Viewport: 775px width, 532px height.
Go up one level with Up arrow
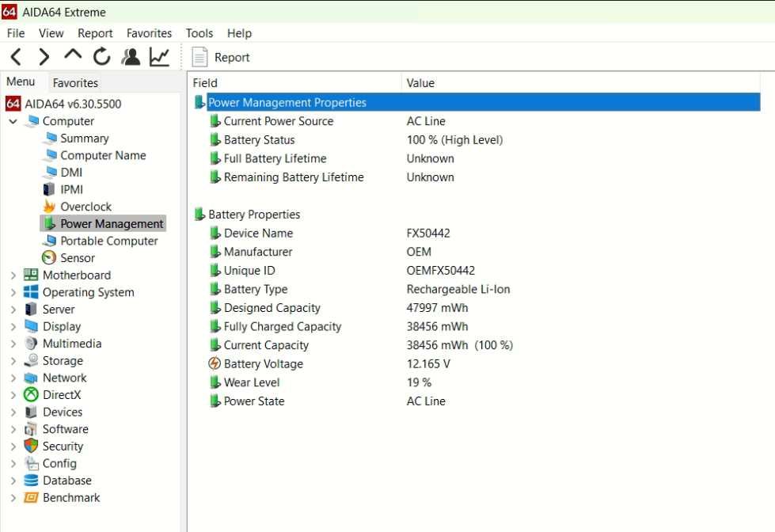[x=73, y=55]
